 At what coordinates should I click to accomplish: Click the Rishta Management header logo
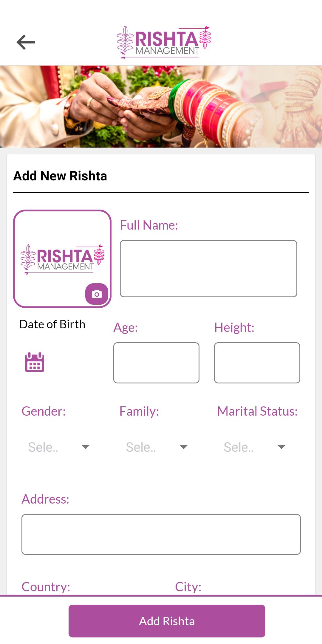pyautogui.click(x=164, y=42)
